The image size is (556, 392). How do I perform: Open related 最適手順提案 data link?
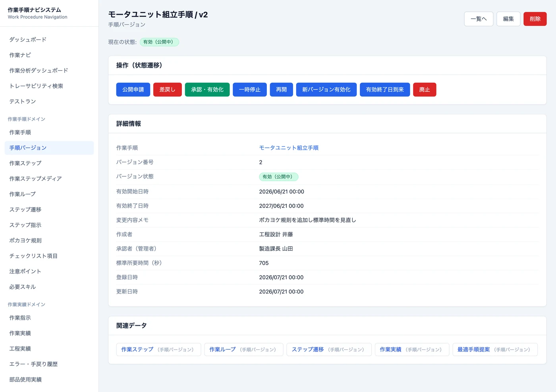pos(495,350)
